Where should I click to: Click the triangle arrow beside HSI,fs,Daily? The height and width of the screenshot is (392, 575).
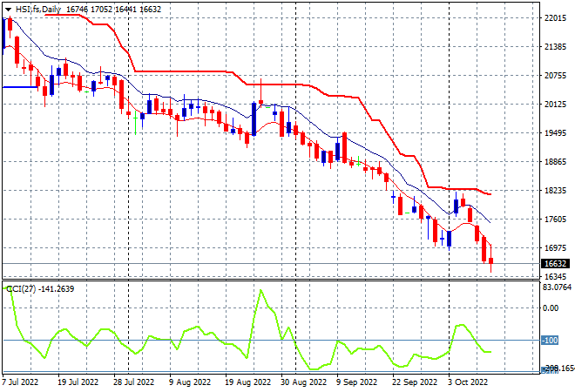[x=9, y=10]
